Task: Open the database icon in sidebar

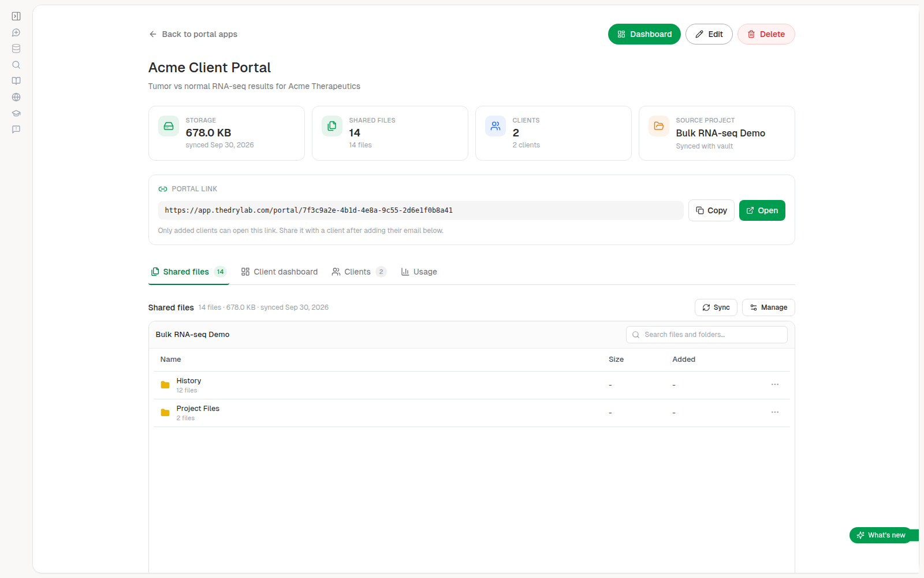Action: pos(16,49)
